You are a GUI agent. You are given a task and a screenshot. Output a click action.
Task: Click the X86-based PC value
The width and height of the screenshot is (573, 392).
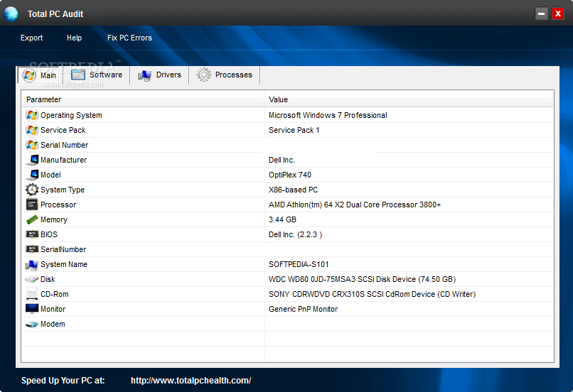pos(293,190)
